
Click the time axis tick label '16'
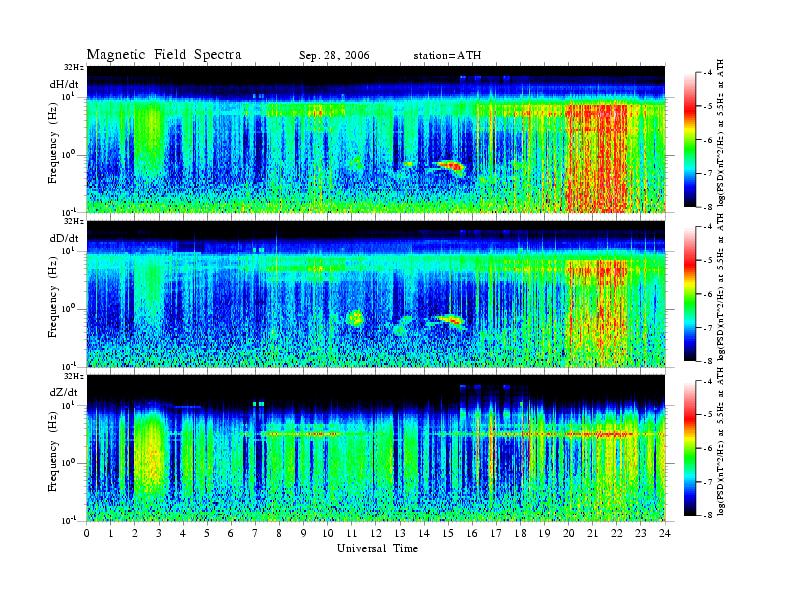(472, 534)
